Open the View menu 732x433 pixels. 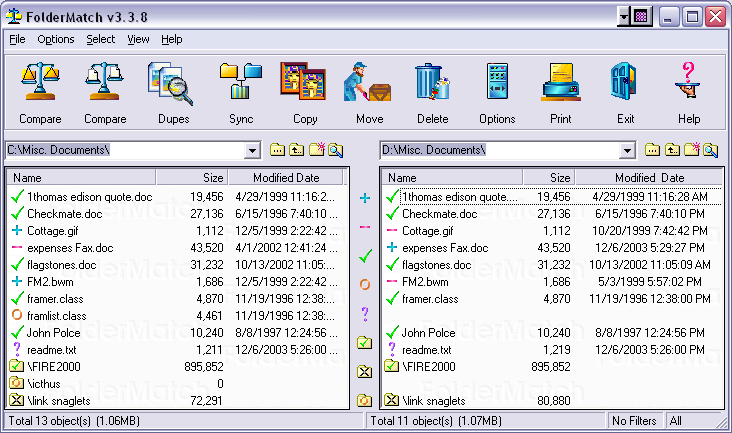[138, 39]
